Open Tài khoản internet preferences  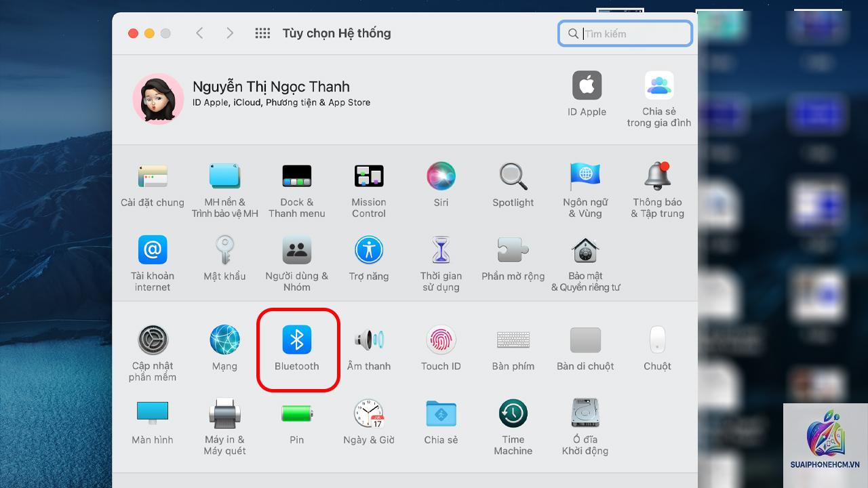[x=153, y=250]
